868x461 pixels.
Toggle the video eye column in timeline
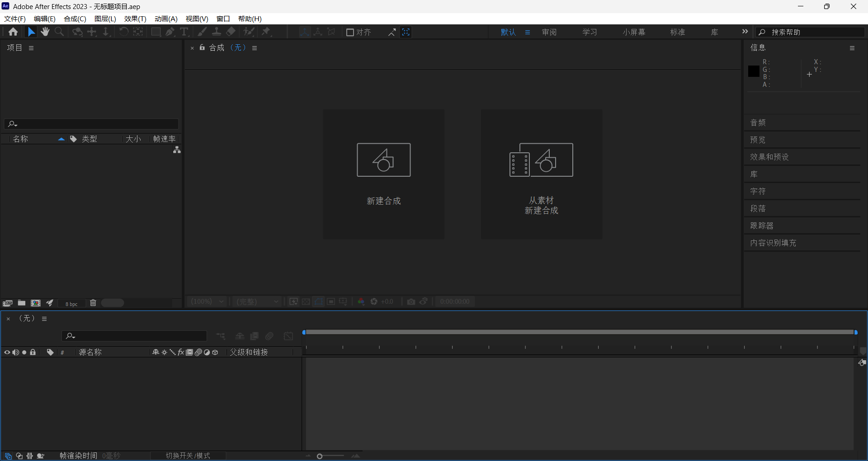7,353
